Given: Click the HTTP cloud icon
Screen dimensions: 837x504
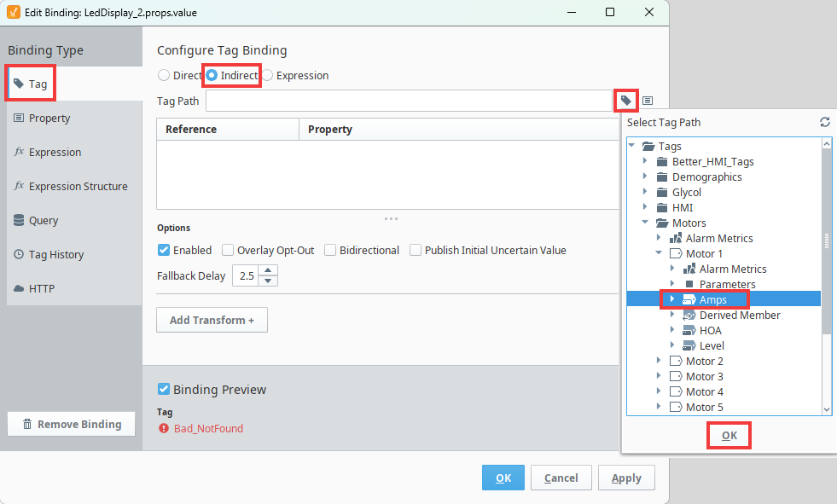Looking at the screenshot, I should tap(19, 288).
